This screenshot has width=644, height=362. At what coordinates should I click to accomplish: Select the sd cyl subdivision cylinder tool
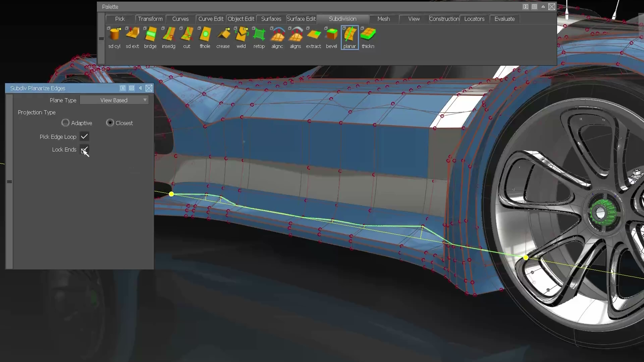pyautogui.click(x=114, y=35)
